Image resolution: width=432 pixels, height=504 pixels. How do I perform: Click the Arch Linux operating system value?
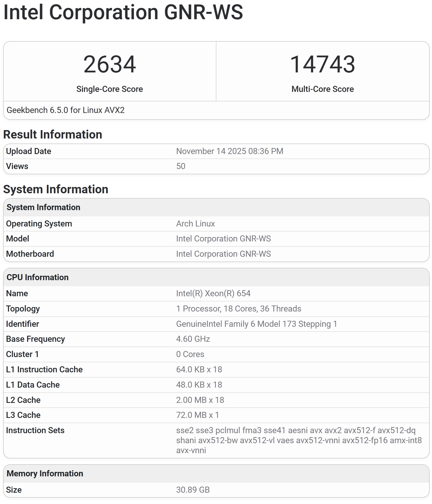[x=195, y=224]
